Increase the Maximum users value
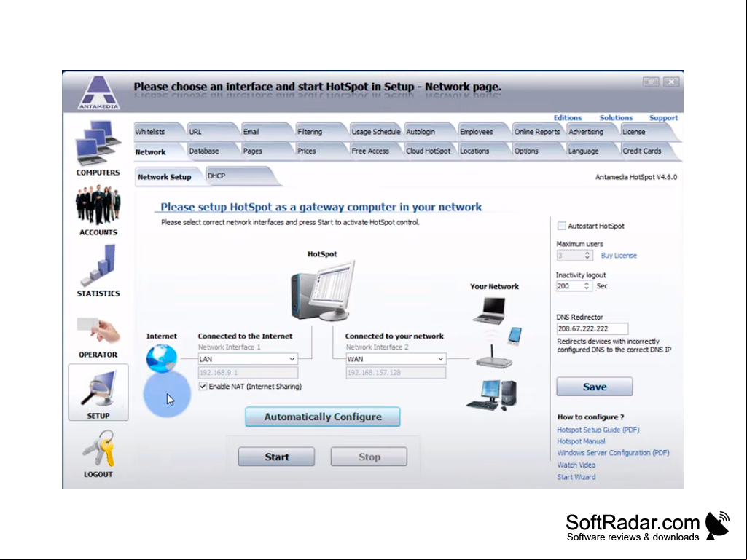 [x=587, y=253]
